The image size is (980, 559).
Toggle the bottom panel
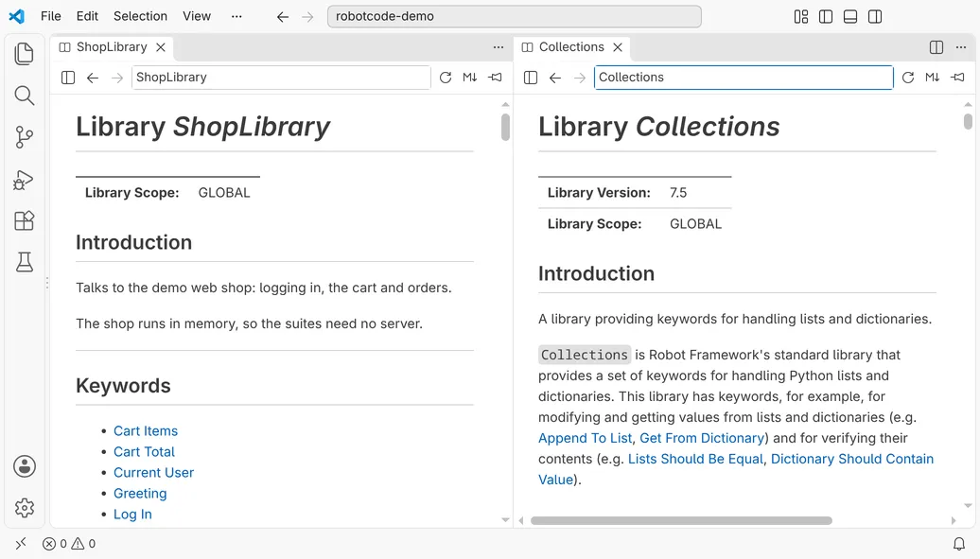coord(850,17)
